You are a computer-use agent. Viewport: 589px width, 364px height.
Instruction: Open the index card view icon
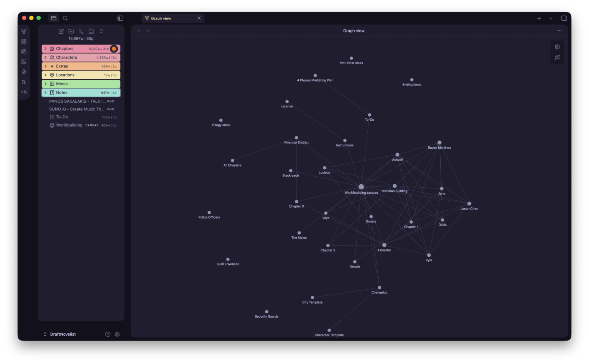[23, 51]
